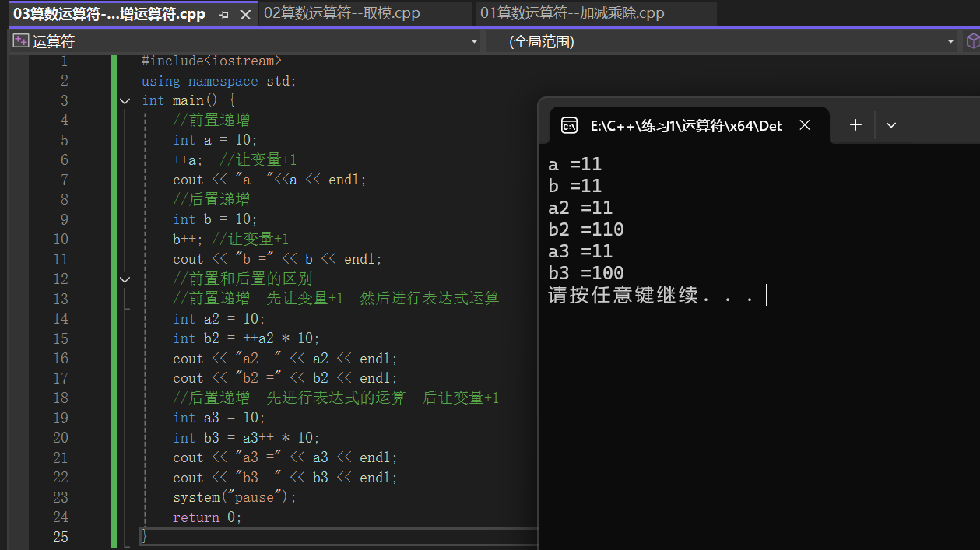This screenshot has width=980, height=550.
Task: Open the 运算符 member list dropdown
Action: coord(473,41)
